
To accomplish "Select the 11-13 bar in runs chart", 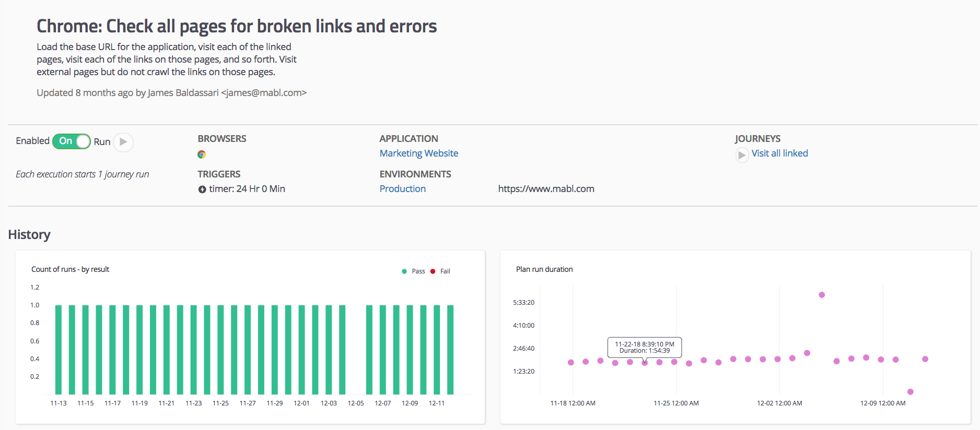I will (59, 350).
